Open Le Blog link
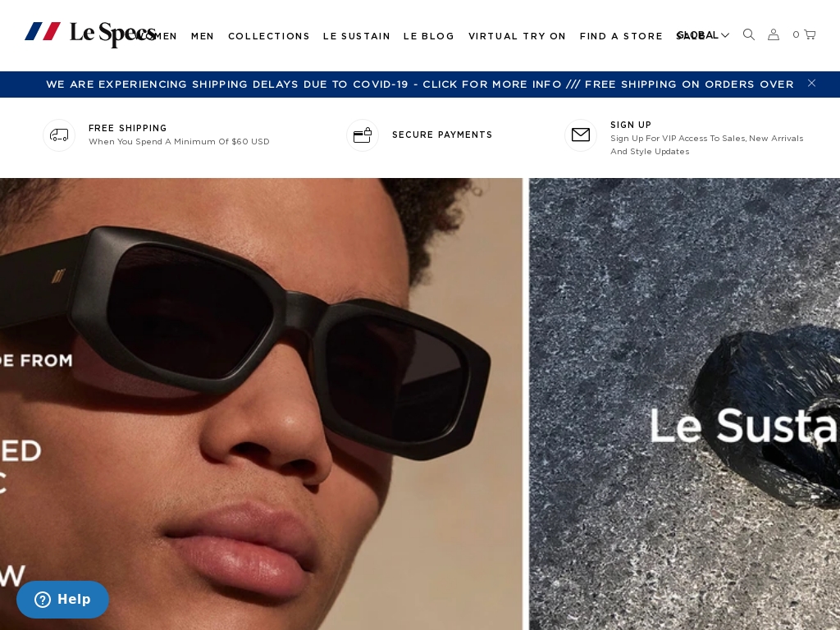840x630 pixels. 429,36
